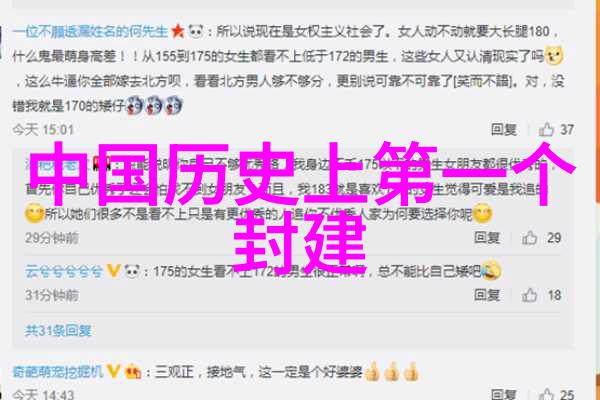
Task: Click the panda badge beside 何先生's username
Action: coord(196,31)
